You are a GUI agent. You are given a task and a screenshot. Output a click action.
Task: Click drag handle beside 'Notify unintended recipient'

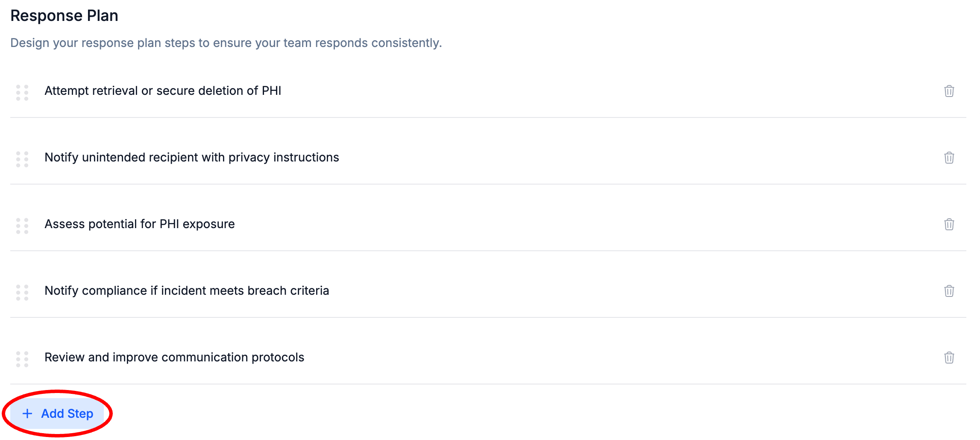22,159
